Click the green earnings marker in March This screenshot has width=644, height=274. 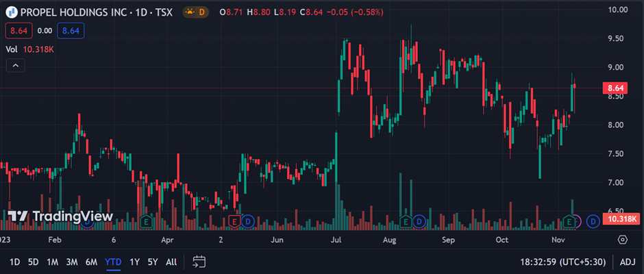145,222
